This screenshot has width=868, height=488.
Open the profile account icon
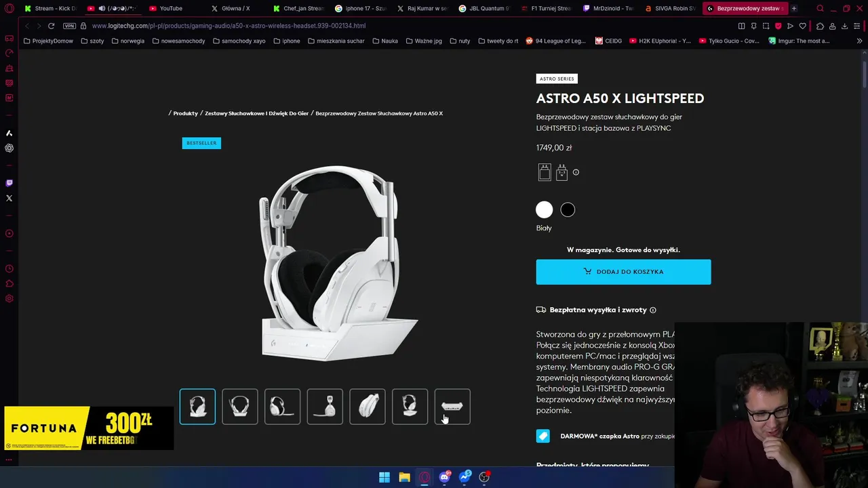point(832,26)
